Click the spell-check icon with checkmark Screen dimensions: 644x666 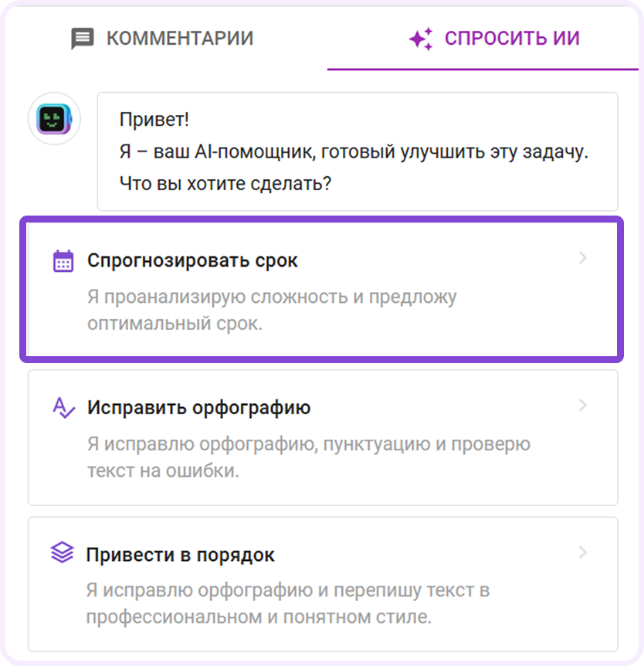click(x=63, y=407)
